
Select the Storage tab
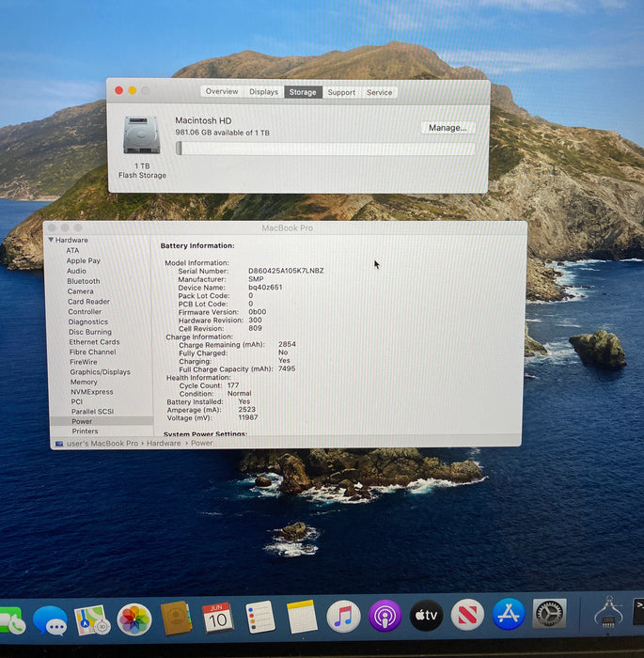coord(303,92)
